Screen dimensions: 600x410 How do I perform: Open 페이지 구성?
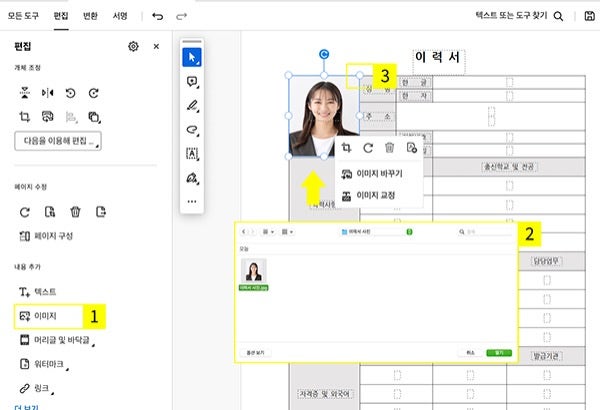[46, 236]
